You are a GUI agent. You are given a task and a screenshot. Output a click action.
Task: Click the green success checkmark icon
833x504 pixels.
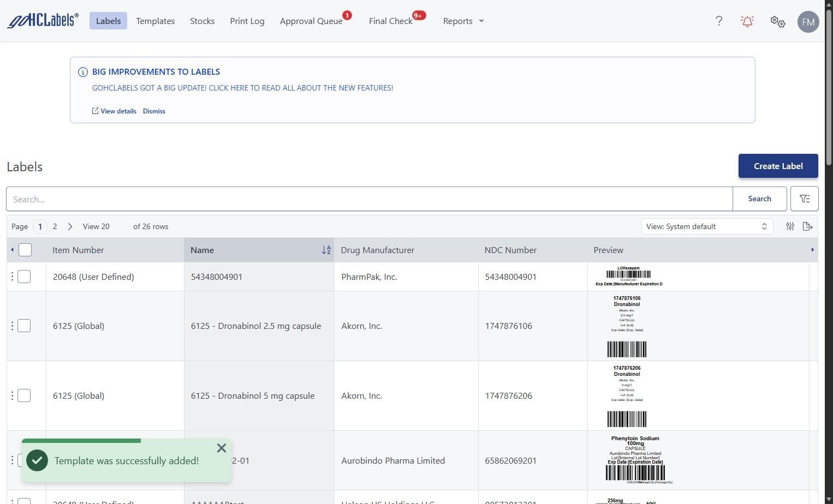[x=37, y=460]
